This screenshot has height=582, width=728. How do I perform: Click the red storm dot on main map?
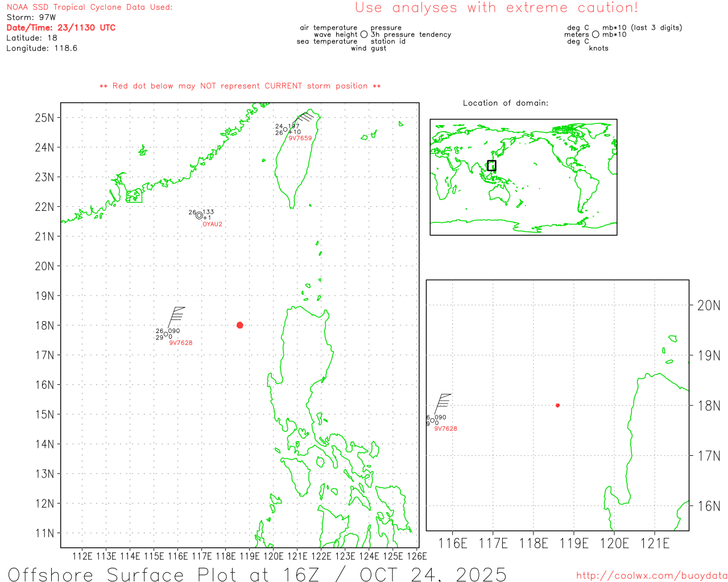[239, 325]
